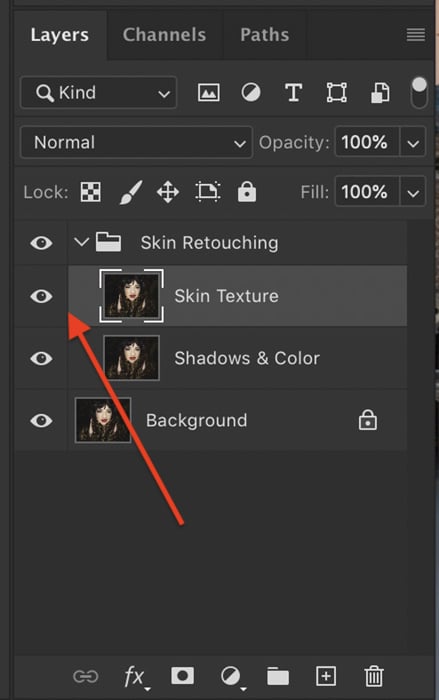Click the Fill 100% value field

point(367,192)
